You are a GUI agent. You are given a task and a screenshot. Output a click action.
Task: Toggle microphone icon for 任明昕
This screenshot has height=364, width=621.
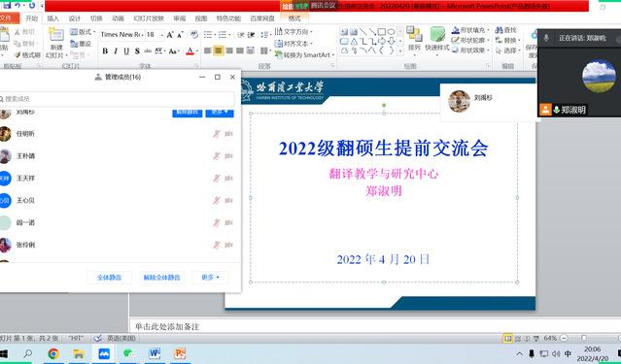pos(217,134)
